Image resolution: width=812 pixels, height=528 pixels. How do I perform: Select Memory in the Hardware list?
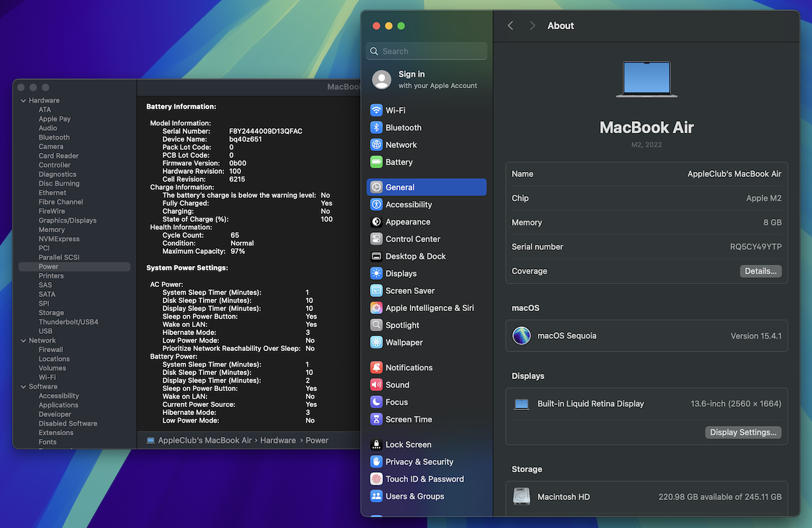[51, 230]
